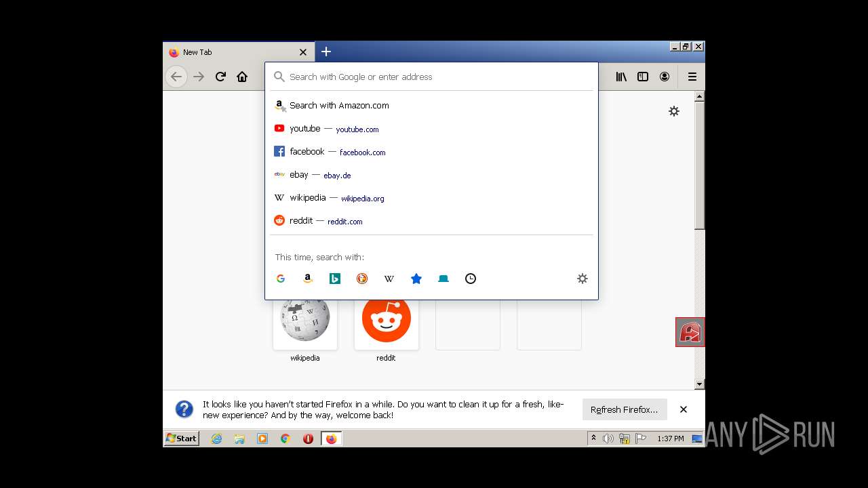Search open tabs icon

tap(443, 279)
